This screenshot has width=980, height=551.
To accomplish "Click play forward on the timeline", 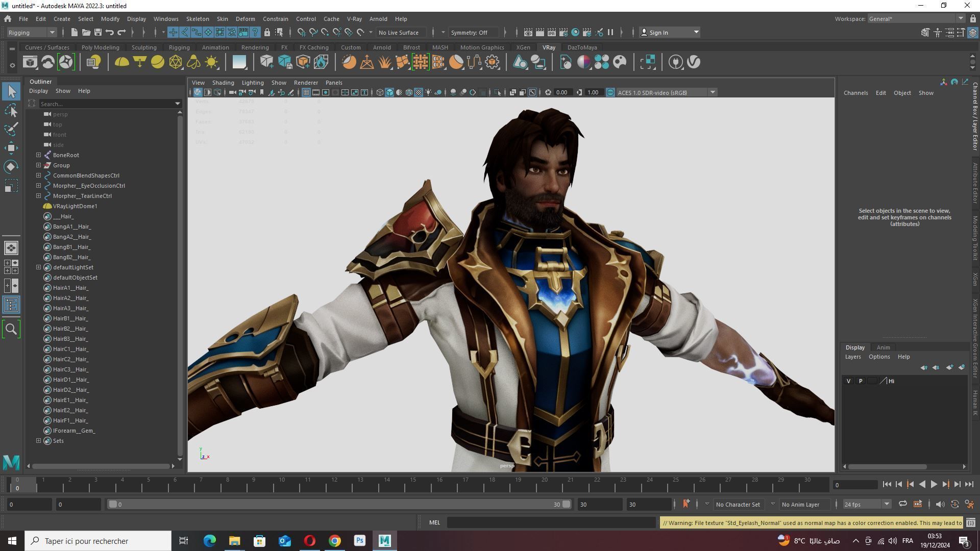I will (934, 485).
